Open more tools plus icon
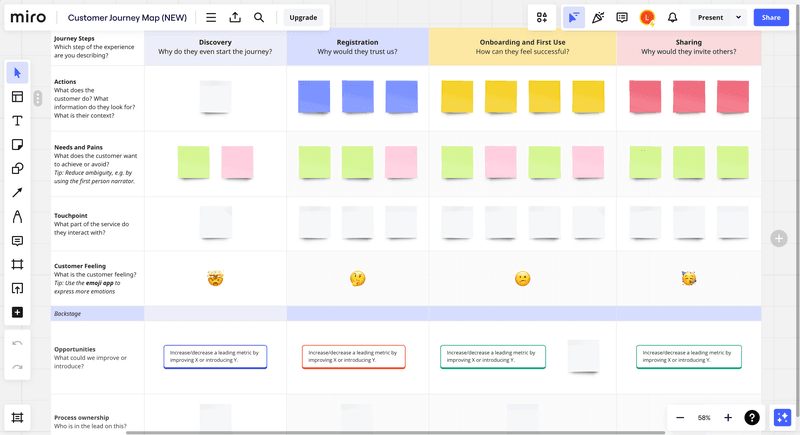The image size is (800, 435). (x=17, y=312)
